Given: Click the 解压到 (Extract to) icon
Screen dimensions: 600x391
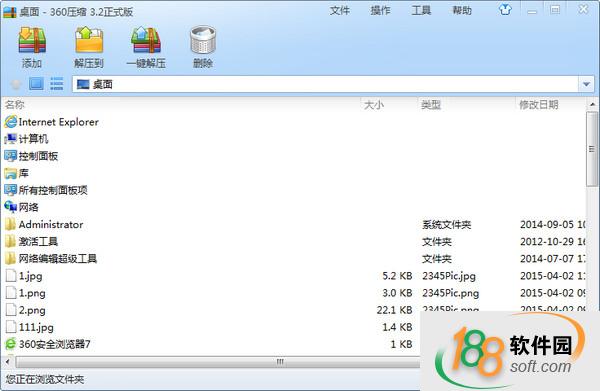Looking at the screenshot, I should (x=89, y=40).
